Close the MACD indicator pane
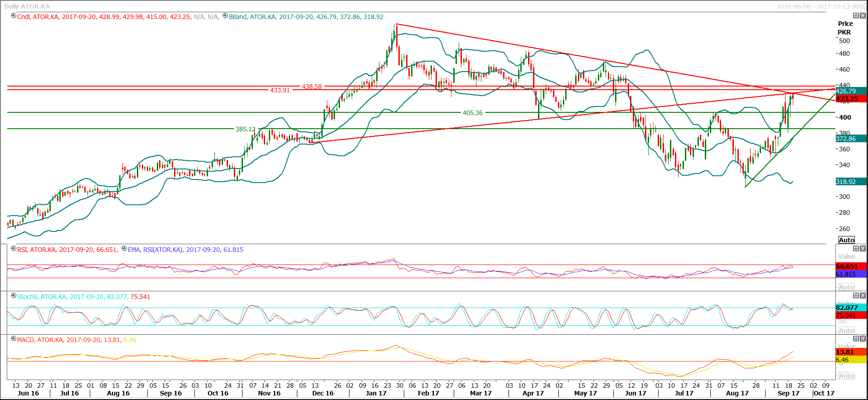Screen dimensions: 868x400 863,338
